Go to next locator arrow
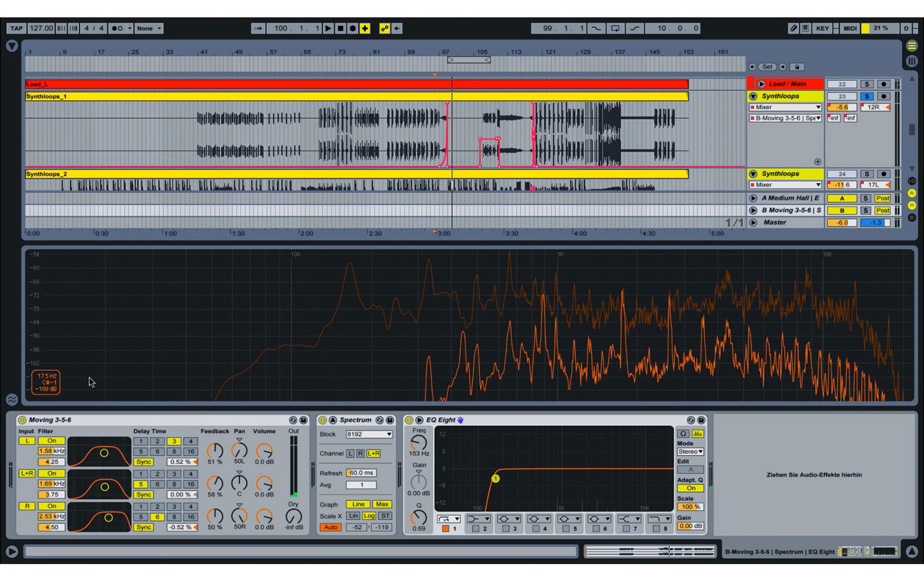924x582 pixels. coord(782,67)
